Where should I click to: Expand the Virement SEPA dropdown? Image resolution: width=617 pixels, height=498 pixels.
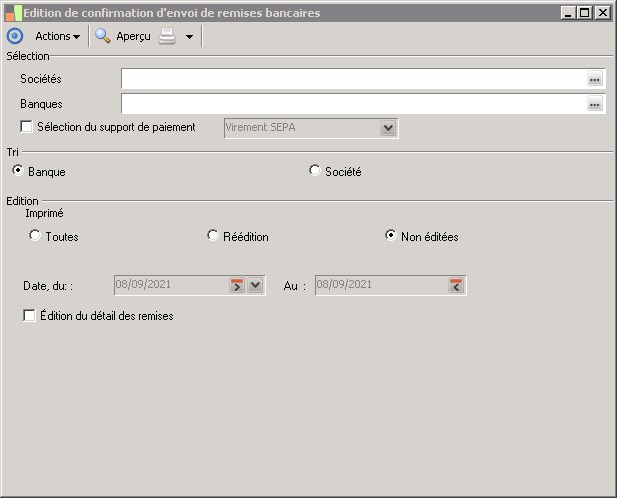(388, 128)
